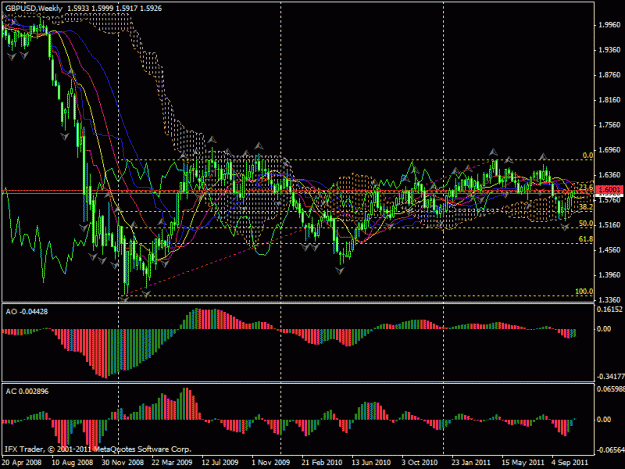The width and height of the screenshot is (625, 469).
Task: Click the GBPUSD,Weekly chart title text
Action: coord(34,8)
